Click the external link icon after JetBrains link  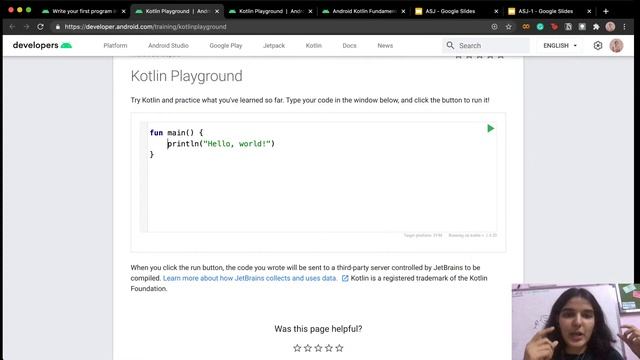[x=345, y=278]
